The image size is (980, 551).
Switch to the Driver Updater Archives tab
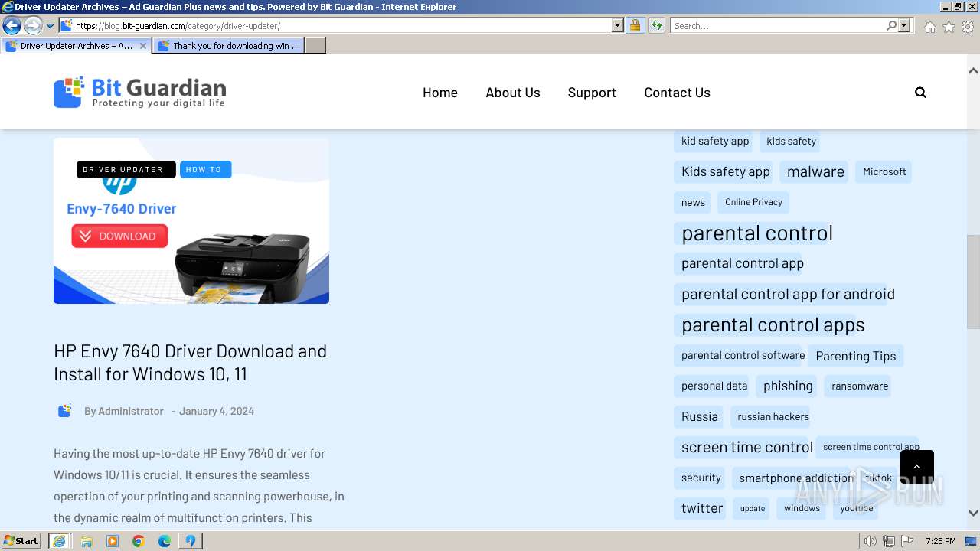(76, 46)
